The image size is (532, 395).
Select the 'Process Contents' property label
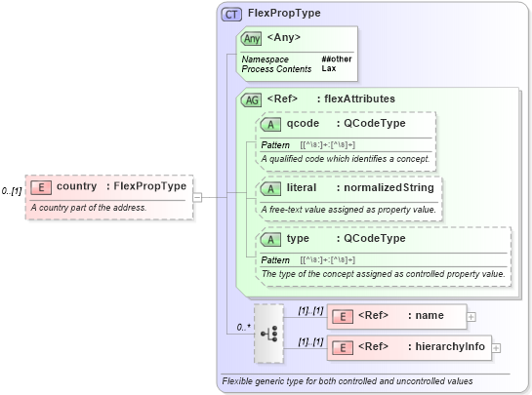276,69
